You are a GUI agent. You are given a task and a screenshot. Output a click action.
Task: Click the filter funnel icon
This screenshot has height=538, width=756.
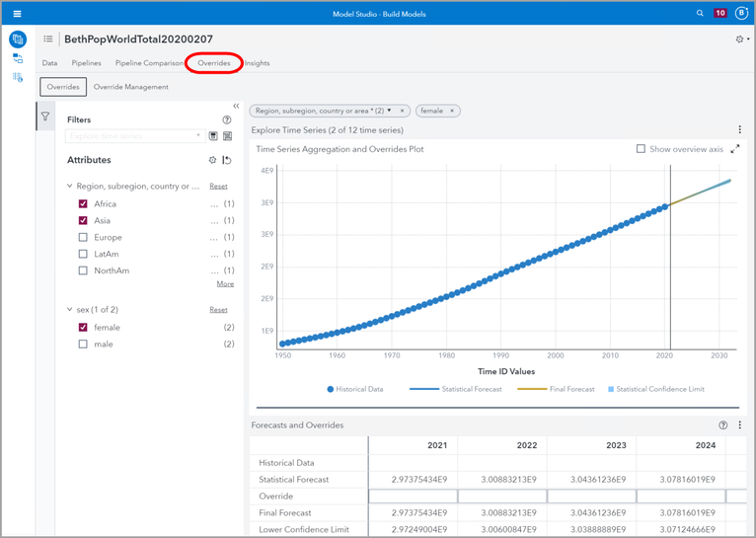[x=45, y=117]
